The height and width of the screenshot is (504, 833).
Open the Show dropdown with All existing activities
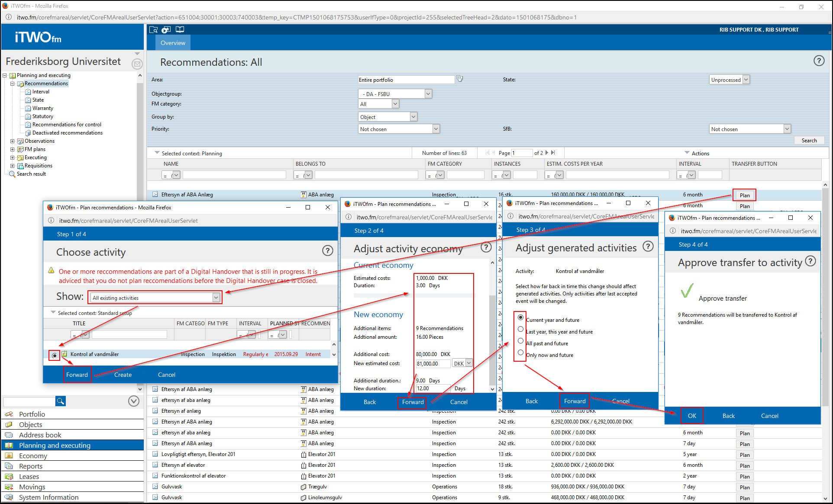(x=155, y=298)
